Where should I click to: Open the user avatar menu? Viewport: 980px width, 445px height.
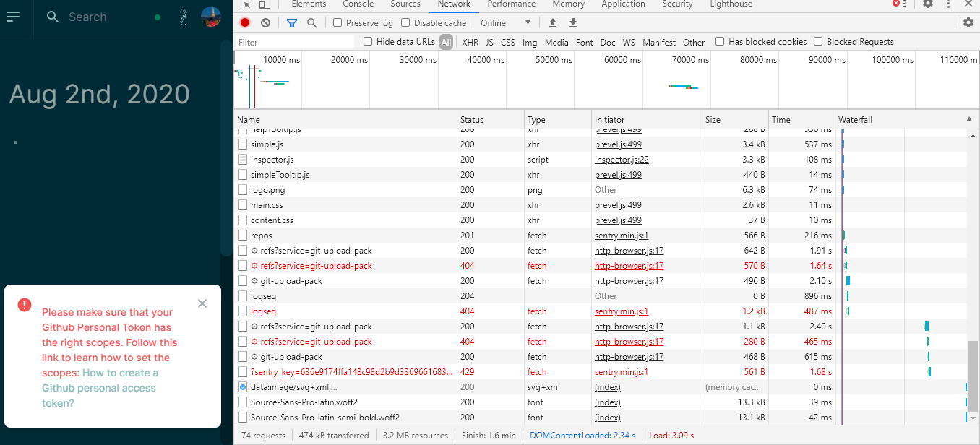coord(211,17)
